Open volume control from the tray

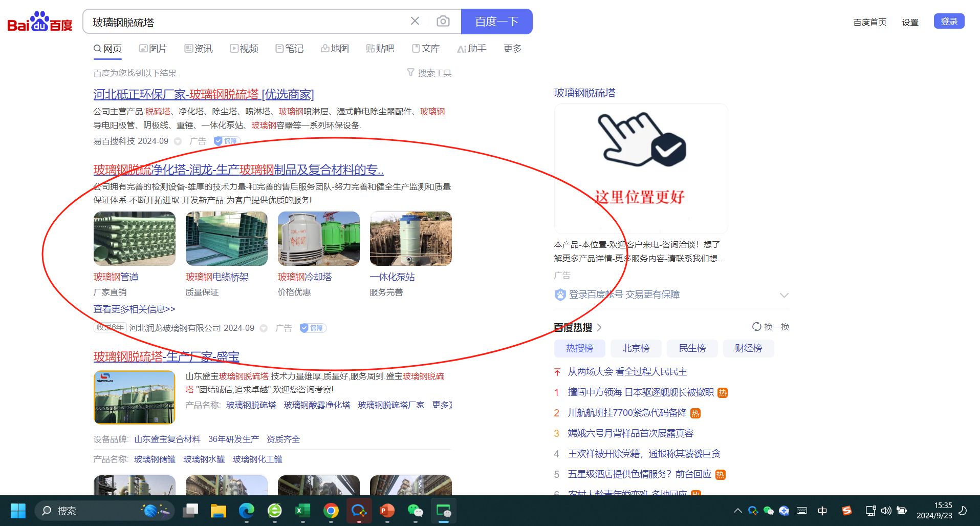click(886, 511)
